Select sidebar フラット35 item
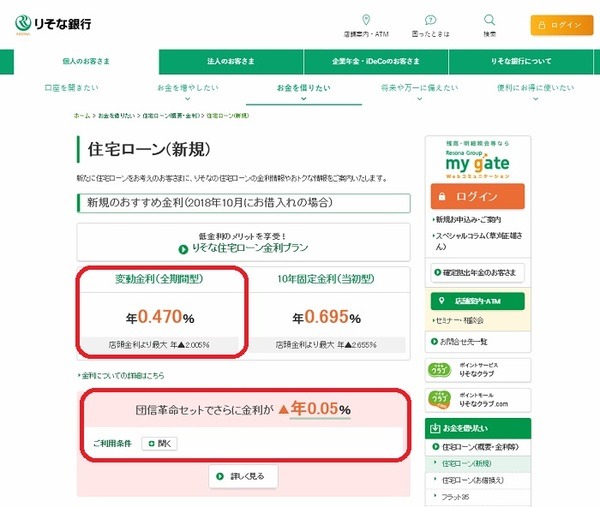The height and width of the screenshot is (507, 600). (478, 497)
